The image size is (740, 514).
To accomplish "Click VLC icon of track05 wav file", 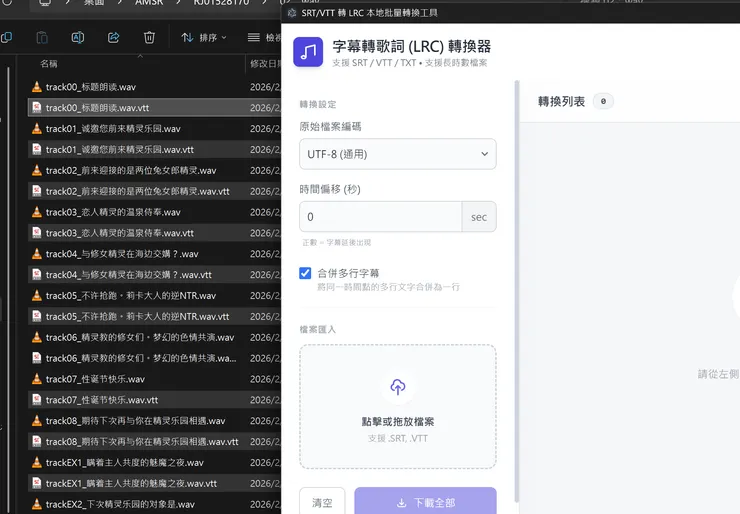I will pos(37,295).
